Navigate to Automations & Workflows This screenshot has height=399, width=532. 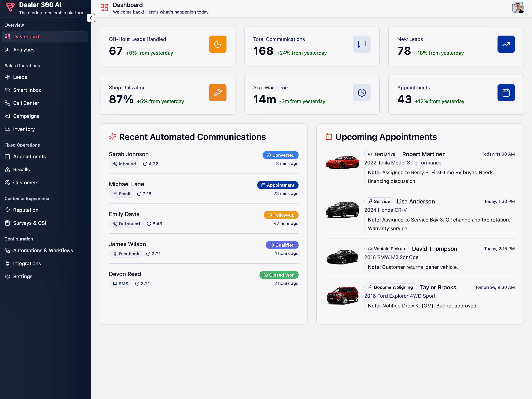coord(43,250)
